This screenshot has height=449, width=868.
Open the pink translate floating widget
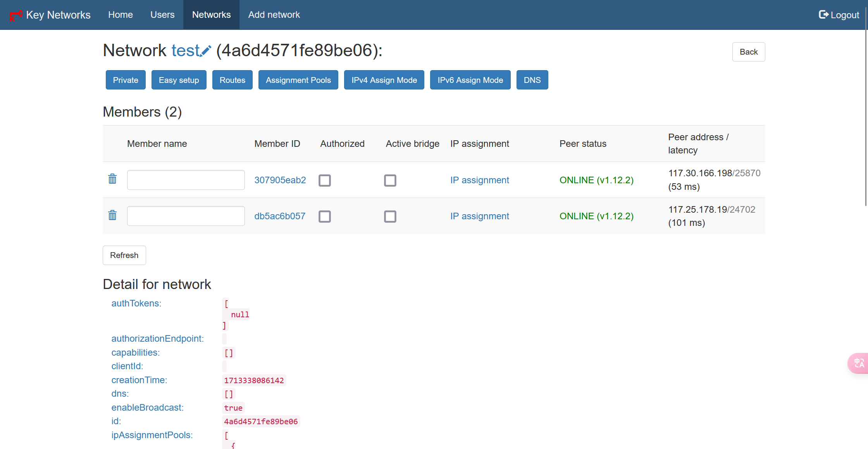click(x=859, y=363)
